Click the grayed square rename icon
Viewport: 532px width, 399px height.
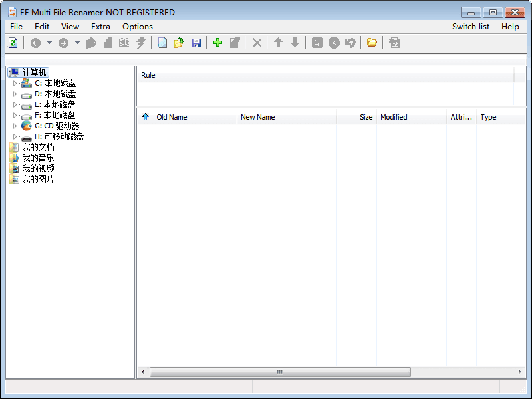(317, 43)
